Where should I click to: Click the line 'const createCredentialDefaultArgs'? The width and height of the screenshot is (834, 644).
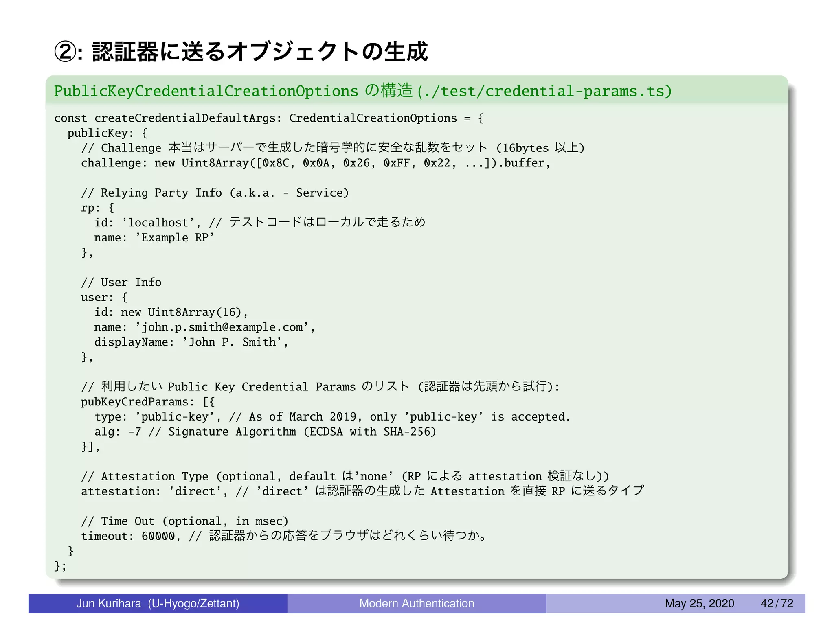pyautogui.click(x=269, y=118)
